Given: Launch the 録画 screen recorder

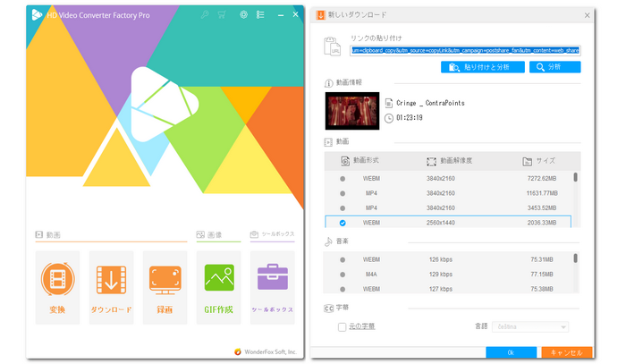Looking at the screenshot, I should 165,286.
